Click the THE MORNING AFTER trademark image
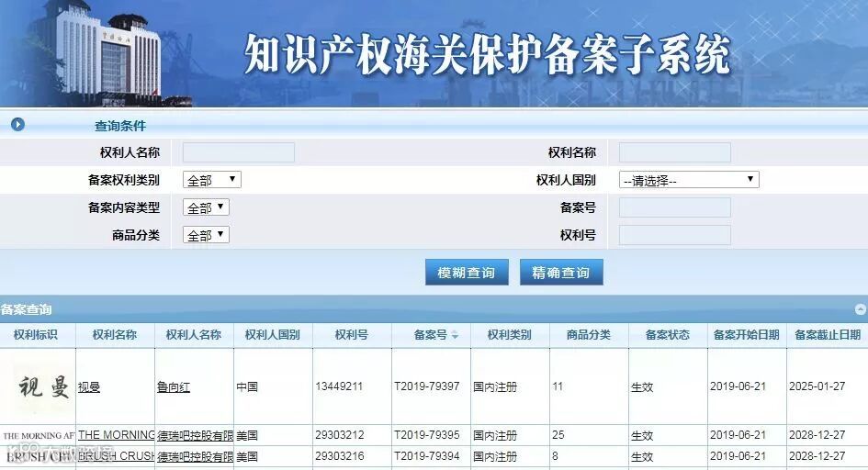Viewport: 868px width, 470px height. (39, 436)
